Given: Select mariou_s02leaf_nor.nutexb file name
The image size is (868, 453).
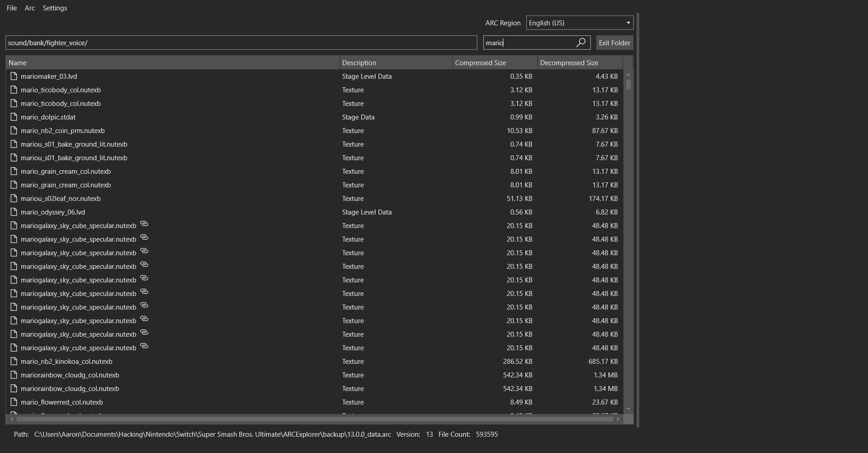Looking at the screenshot, I should (x=61, y=199).
